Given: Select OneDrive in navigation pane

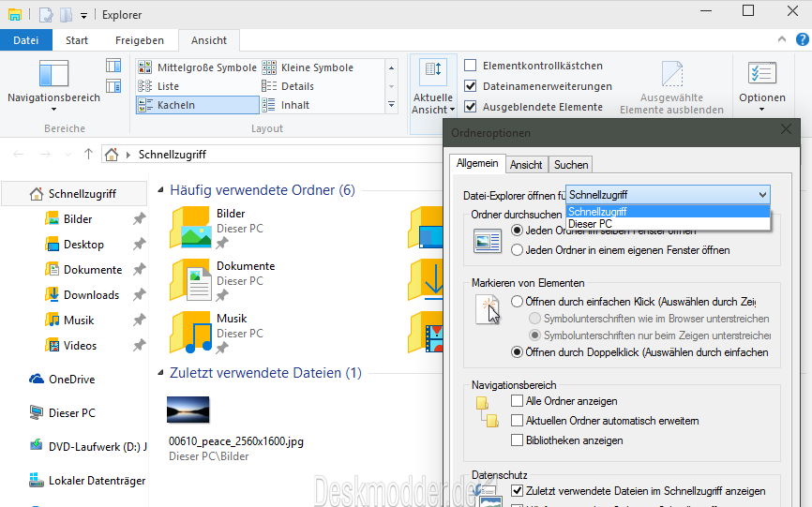Looking at the screenshot, I should (x=71, y=380).
